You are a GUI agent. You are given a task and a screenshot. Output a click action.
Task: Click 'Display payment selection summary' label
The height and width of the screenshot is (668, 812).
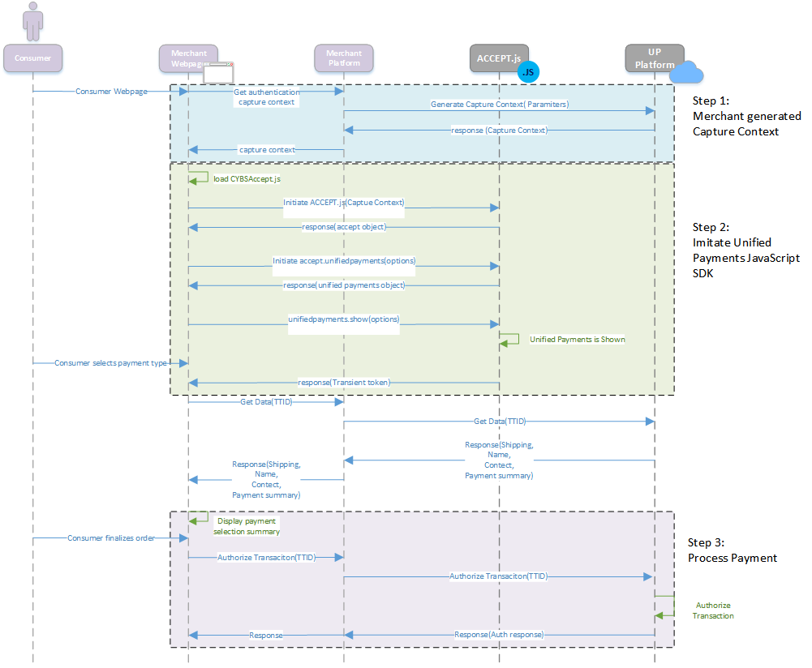click(247, 526)
